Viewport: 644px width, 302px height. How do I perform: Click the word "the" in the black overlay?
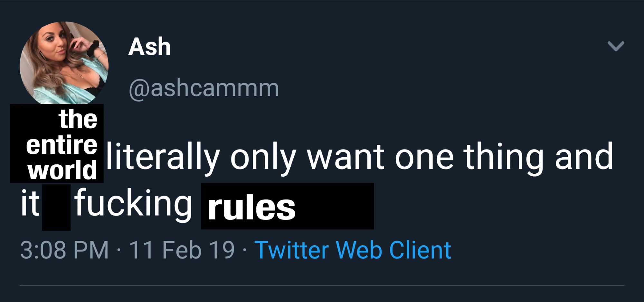click(x=78, y=119)
